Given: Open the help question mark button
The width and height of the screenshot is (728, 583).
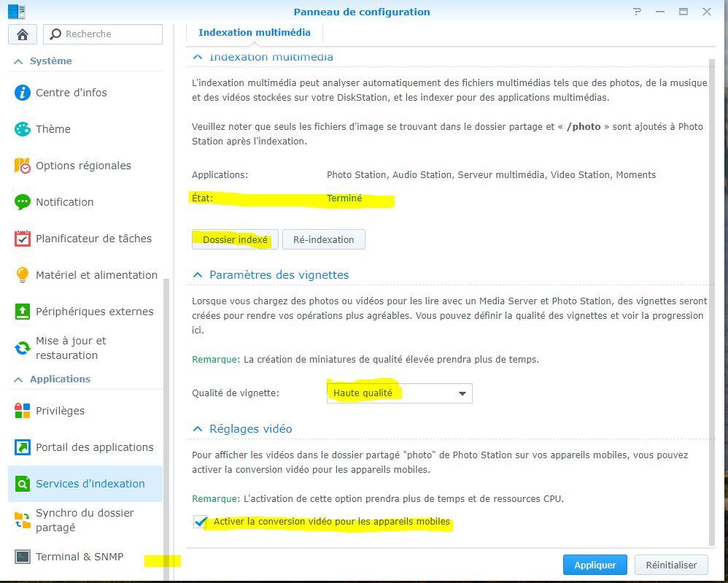Looking at the screenshot, I should coord(638,12).
